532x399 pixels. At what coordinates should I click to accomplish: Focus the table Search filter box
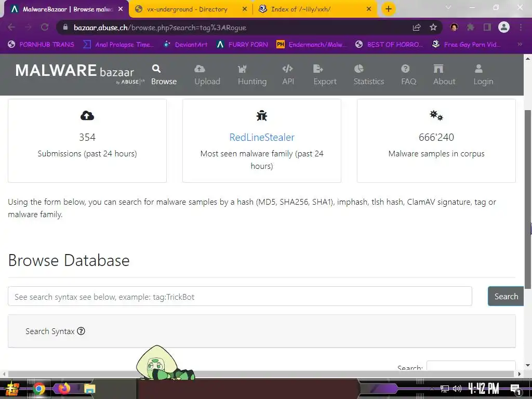click(471, 366)
